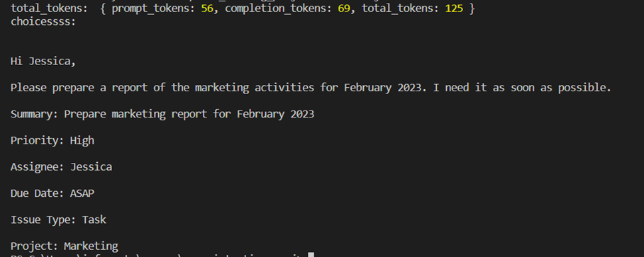Click the total_tokens value 125

click(454, 8)
